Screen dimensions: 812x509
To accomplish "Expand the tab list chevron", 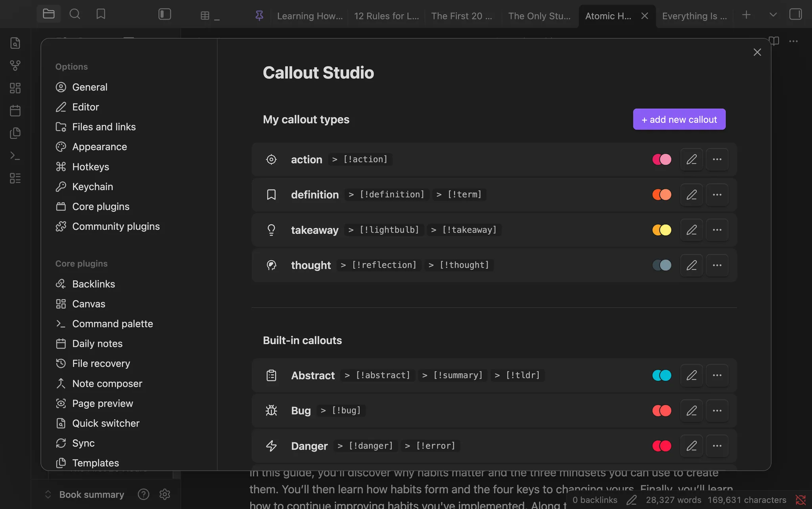I will [772, 15].
